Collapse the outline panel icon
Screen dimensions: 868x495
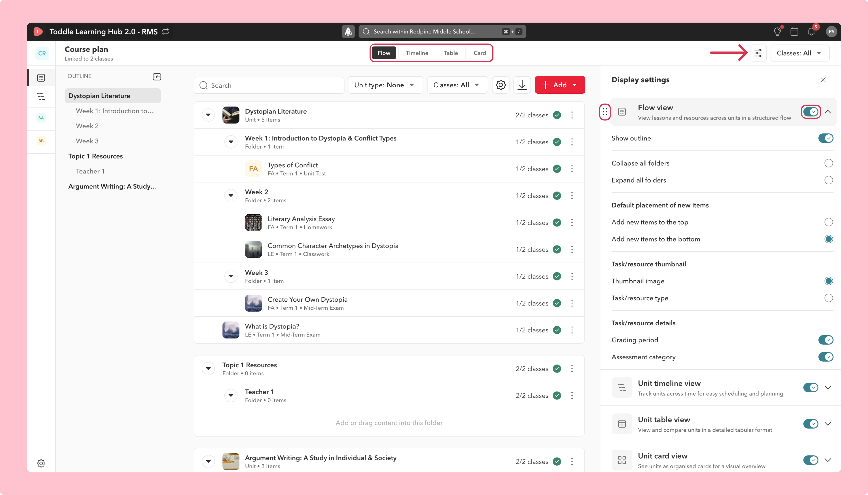pos(157,77)
